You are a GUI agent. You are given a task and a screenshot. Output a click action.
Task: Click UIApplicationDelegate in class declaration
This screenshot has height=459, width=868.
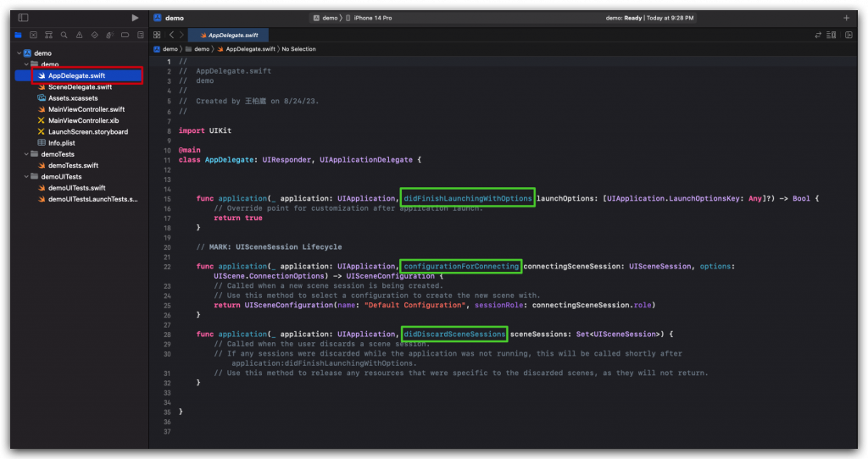pyautogui.click(x=366, y=160)
